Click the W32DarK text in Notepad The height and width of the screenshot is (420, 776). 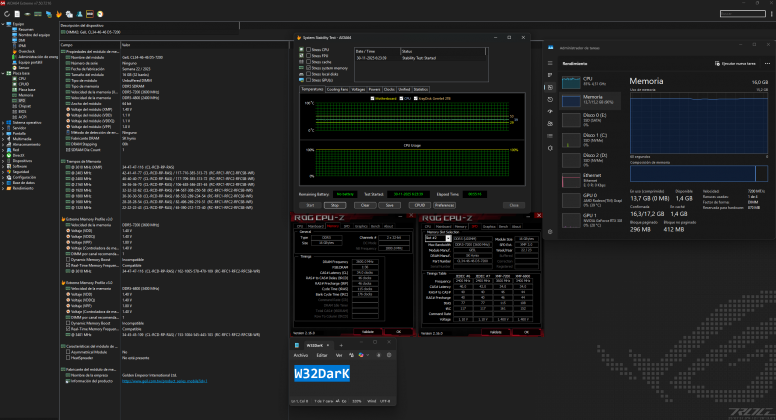click(x=322, y=371)
